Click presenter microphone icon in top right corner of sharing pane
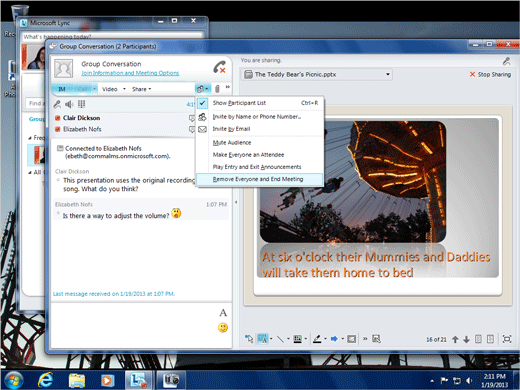Image resolution: width=520 pixels, height=390 pixels. click(x=506, y=61)
